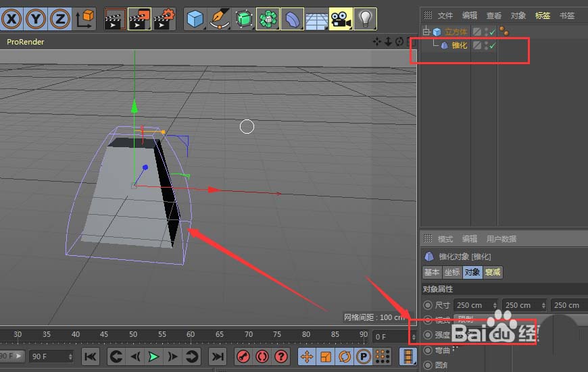Image resolution: width=588 pixels, height=372 pixels.
Task: Select the spline pen tool
Action: 220,19
